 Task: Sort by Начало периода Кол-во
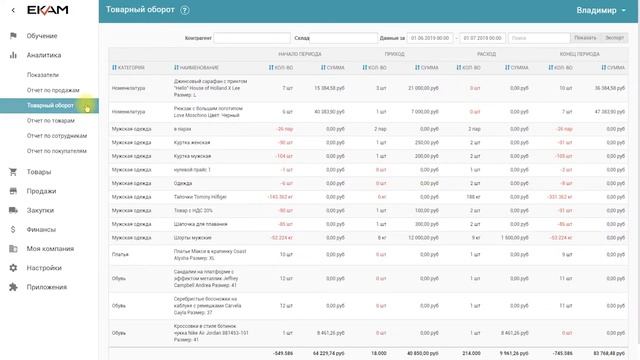281,67
